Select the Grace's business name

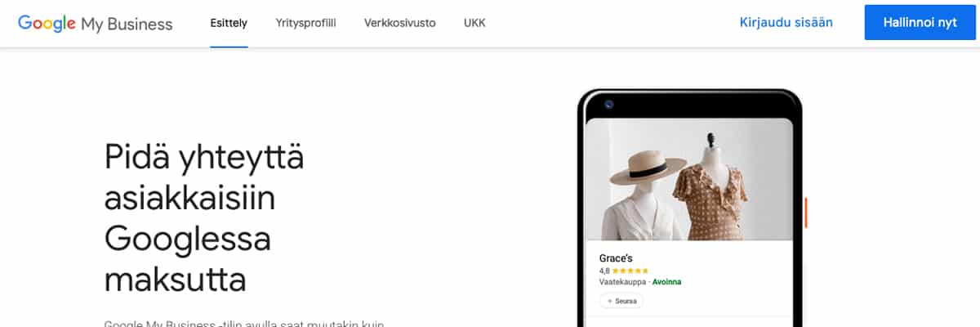[x=617, y=258]
